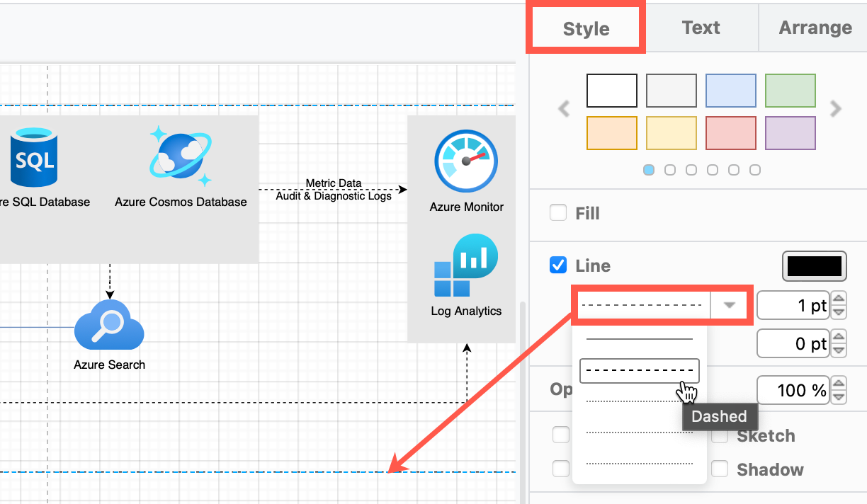Select the Azure Cosmos Database shape
Image resolution: width=867 pixels, height=504 pixels.
(181, 156)
